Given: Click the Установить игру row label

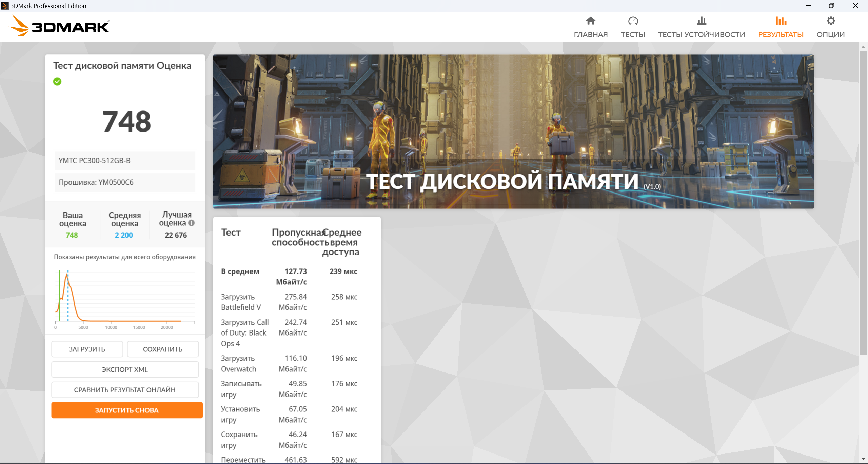Looking at the screenshot, I should pos(240,415).
